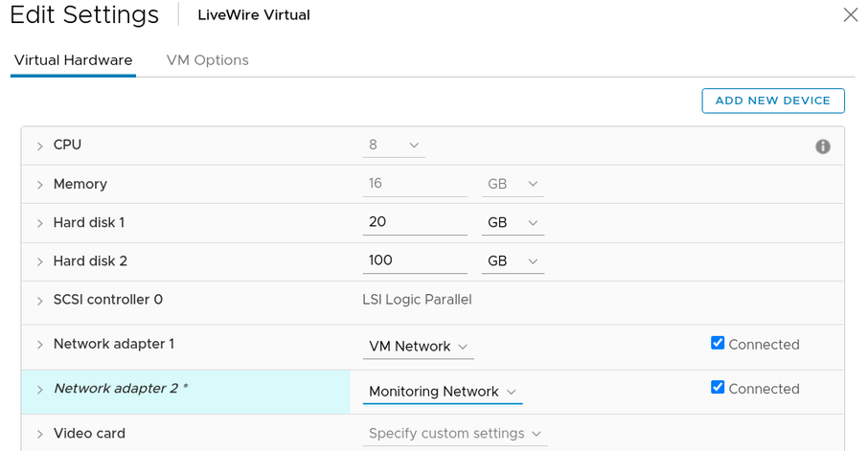Image resolution: width=868 pixels, height=451 pixels.
Task: Select the Virtual Hardware tab
Action: (73, 59)
